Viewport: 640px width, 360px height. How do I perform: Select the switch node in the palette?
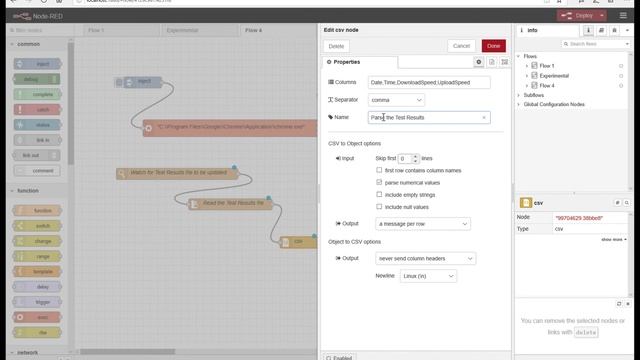[38, 226]
